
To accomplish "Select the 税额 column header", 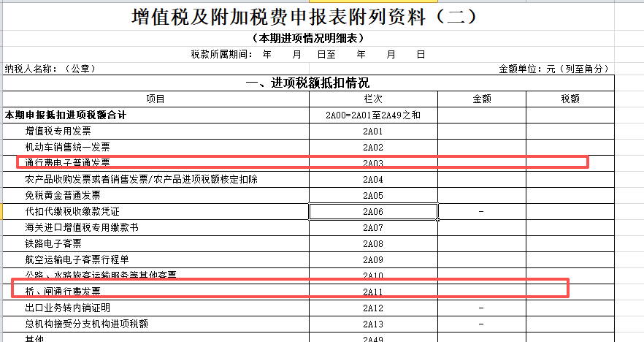I will click(570, 99).
